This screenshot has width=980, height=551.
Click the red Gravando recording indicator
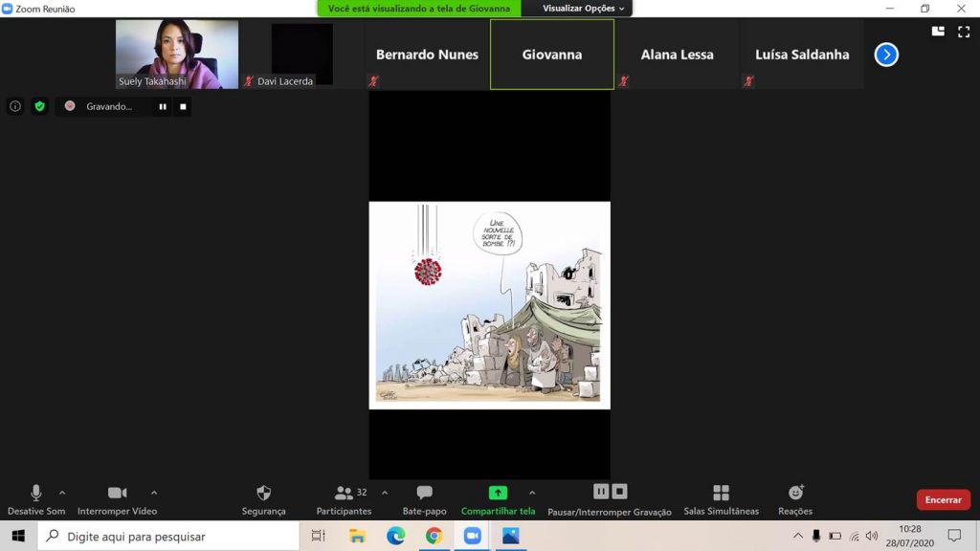coord(70,106)
